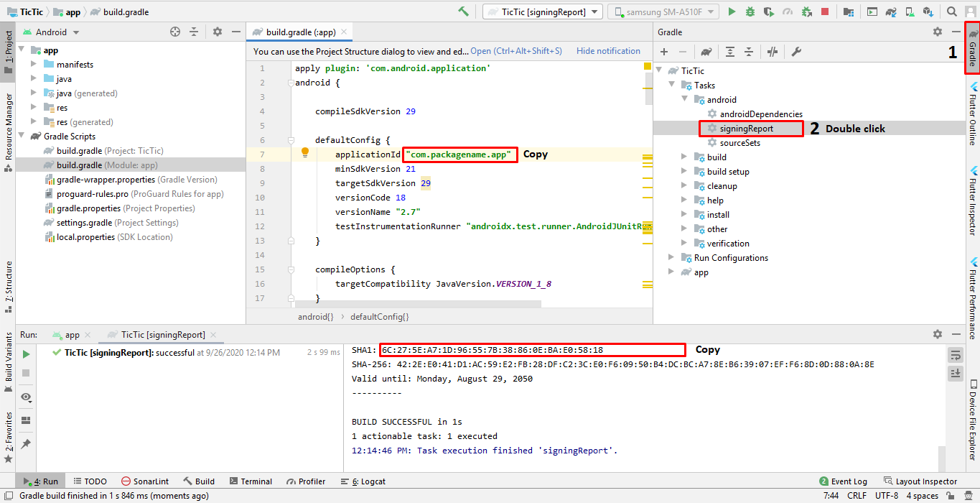Select signingReport task in Gradle tree
Image resolution: width=980 pixels, height=503 pixels.
(x=746, y=129)
